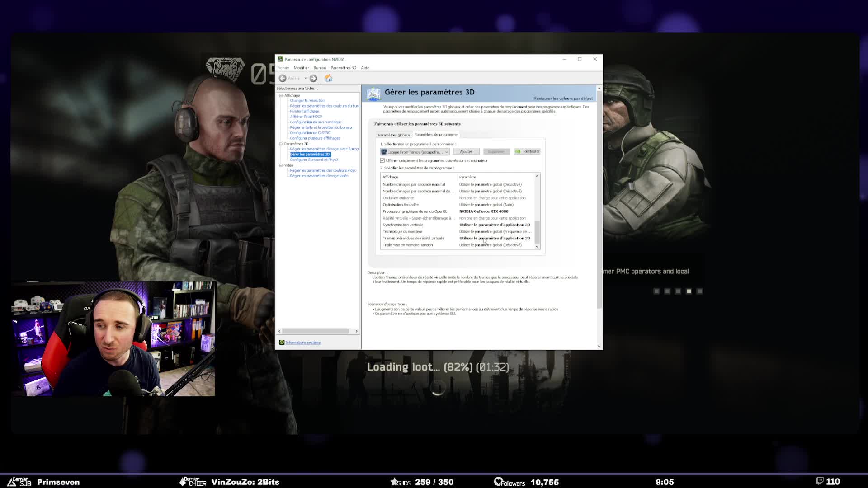Select Afficher l'état HDCP task
The height and width of the screenshot is (488, 868).
pos(306,117)
